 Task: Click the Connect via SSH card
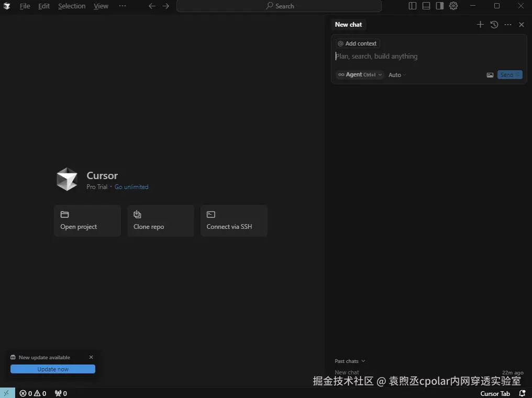pos(234,220)
